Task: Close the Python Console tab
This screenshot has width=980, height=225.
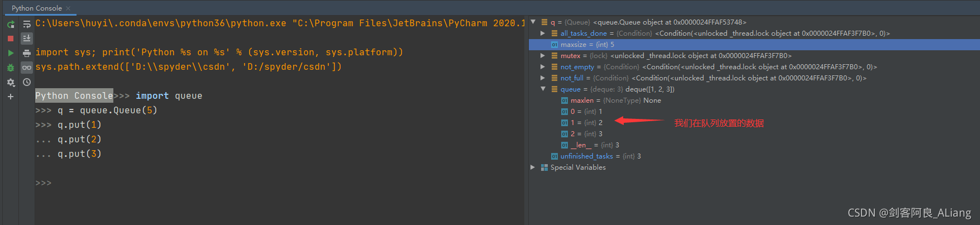Action: (68, 8)
